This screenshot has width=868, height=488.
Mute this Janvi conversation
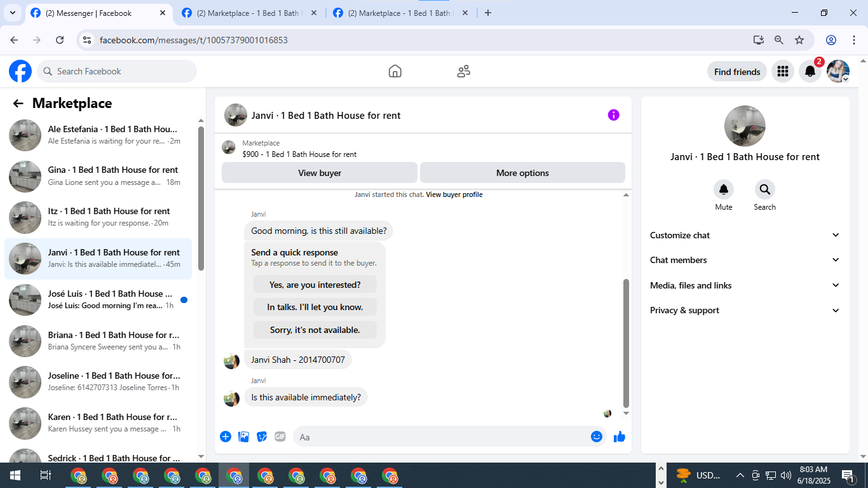[x=724, y=189]
